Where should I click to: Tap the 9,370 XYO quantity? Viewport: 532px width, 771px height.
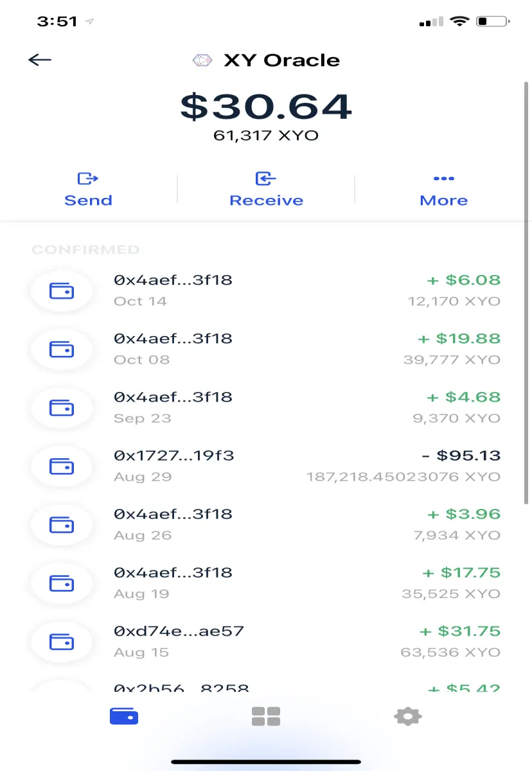point(456,418)
